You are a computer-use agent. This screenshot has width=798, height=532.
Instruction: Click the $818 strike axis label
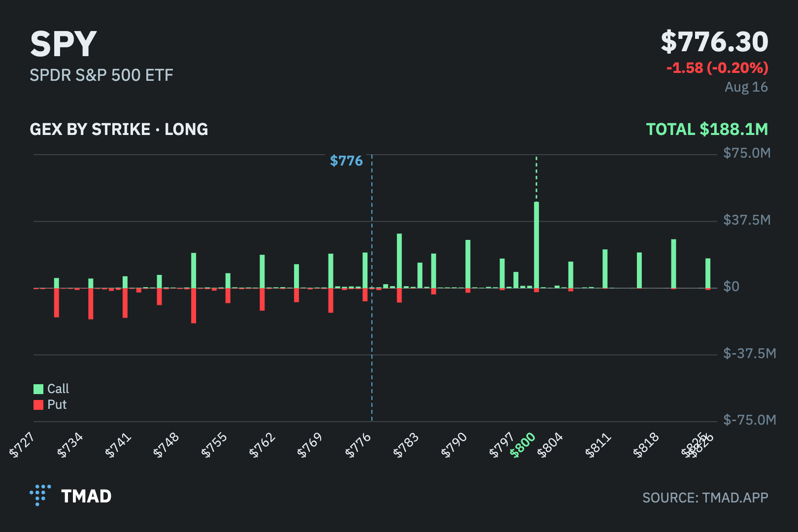point(646,444)
